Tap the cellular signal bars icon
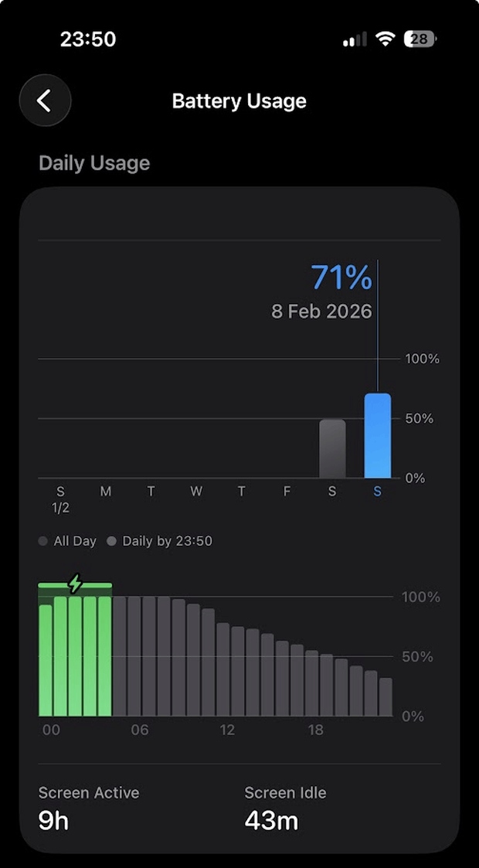The height and width of the screenshot is (868, 479). point(355,40)
